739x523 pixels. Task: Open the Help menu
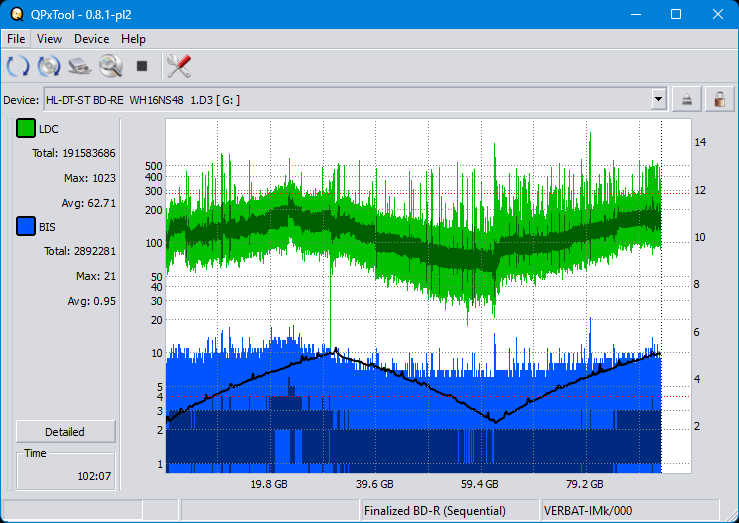coord(133,39)
